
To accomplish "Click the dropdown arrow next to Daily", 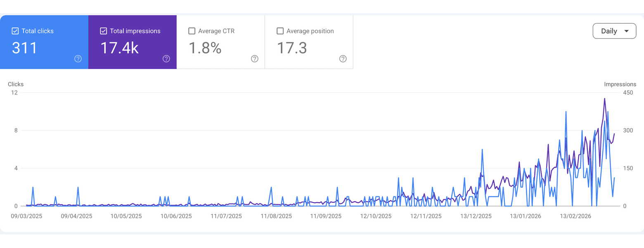I will [627, 31].
